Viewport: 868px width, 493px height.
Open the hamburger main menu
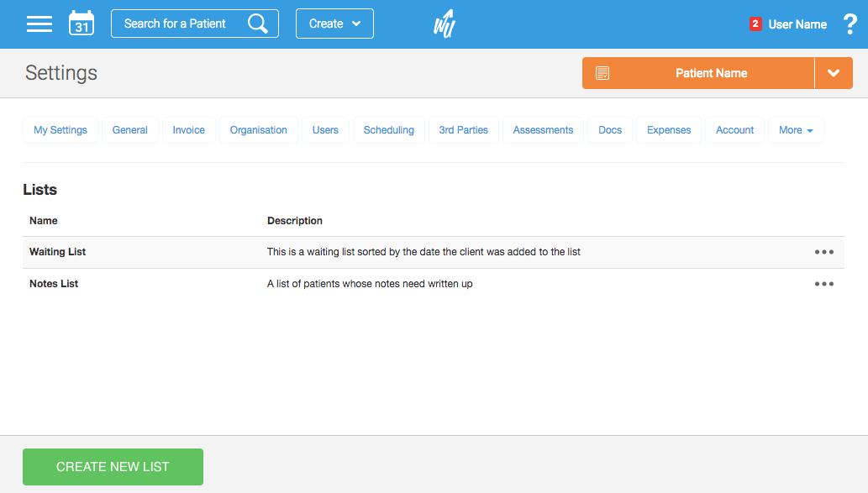(x=39, y=24)
